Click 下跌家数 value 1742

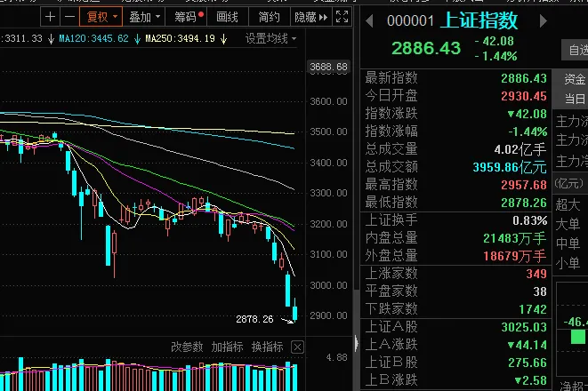pos(533,309)
